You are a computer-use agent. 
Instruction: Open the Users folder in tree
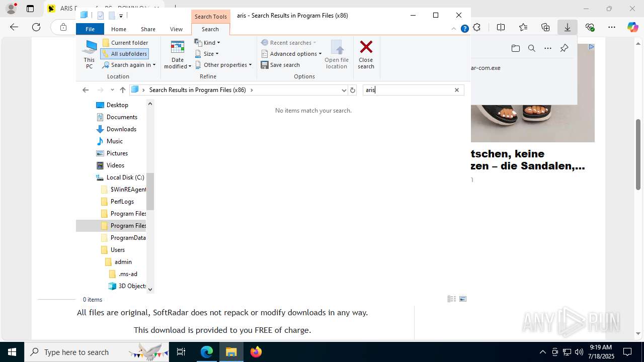tap(118, 250)
